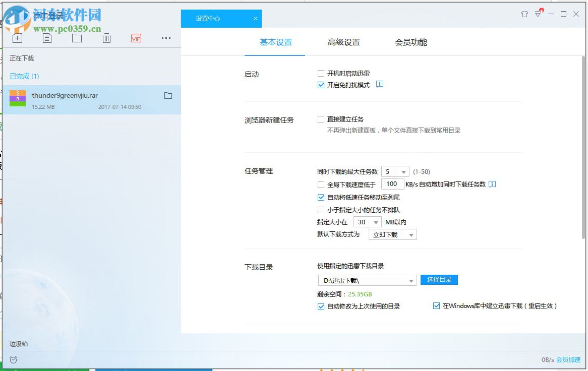The height and width of the screenshot is (371, 588).
Task: Click the skin/theme shirt icon
Action: 524,14
